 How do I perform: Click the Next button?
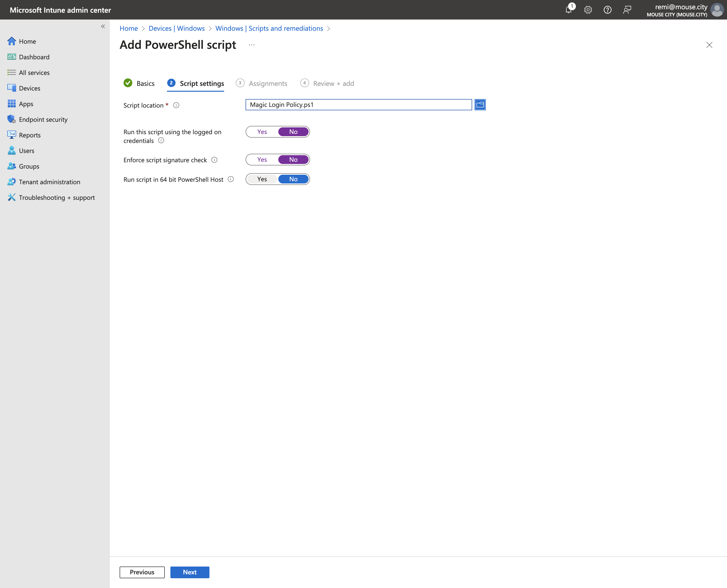pos(190,572)
